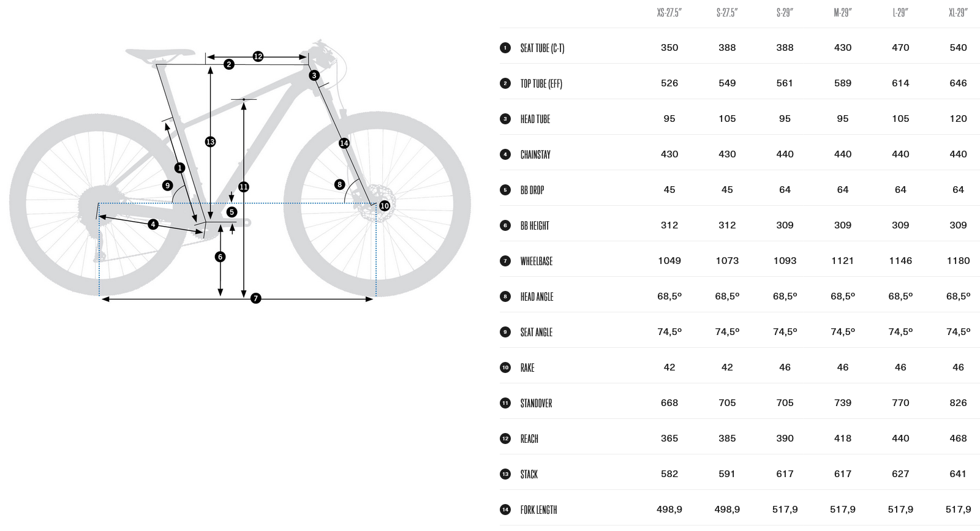Click the Reach value 418 for M-29"
The height and width of the screenshot is (531, 980).
842,439
